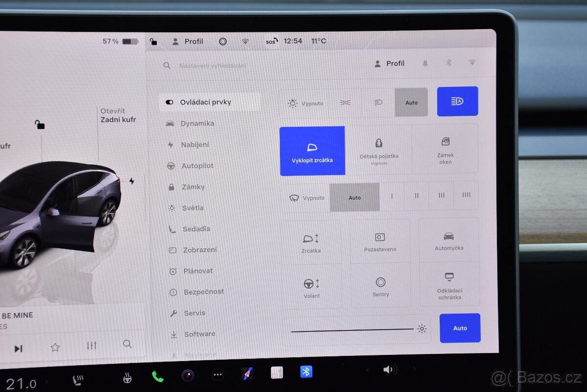Select the low beam headlight icon
587x392 pixels.
click(x=378, y=102)
